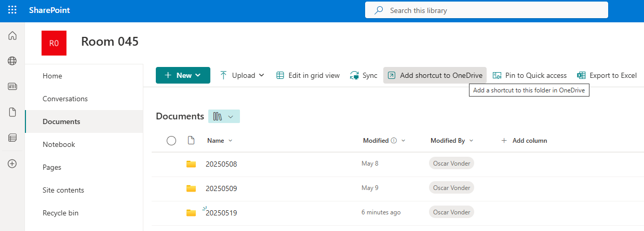Click the red R0 site logo
This screenshot has width=644, height=231.
point(54,43)
